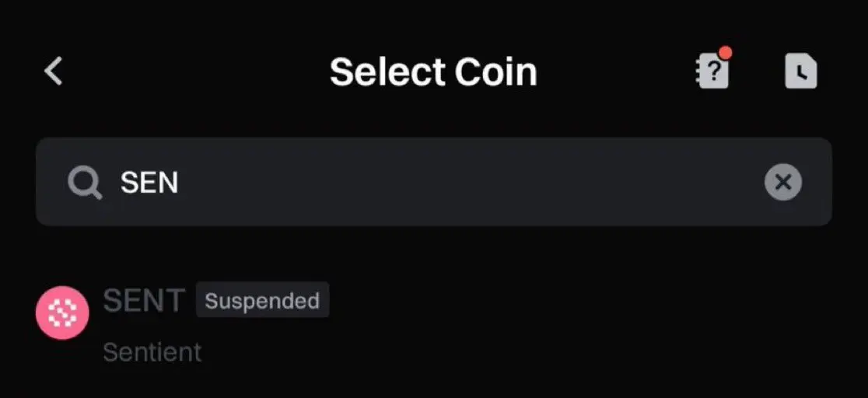
Task: Choose the SENT result row
Action: pos(433,325)
